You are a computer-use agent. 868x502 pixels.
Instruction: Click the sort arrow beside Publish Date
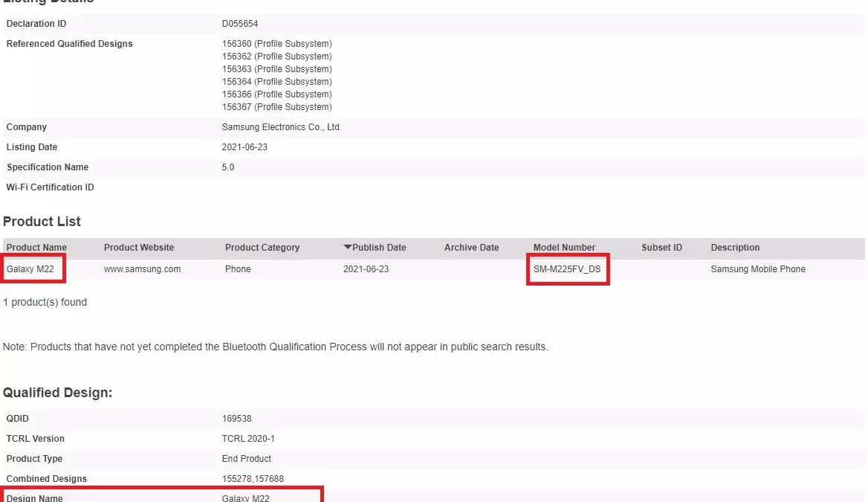click(x=347, y=248)
